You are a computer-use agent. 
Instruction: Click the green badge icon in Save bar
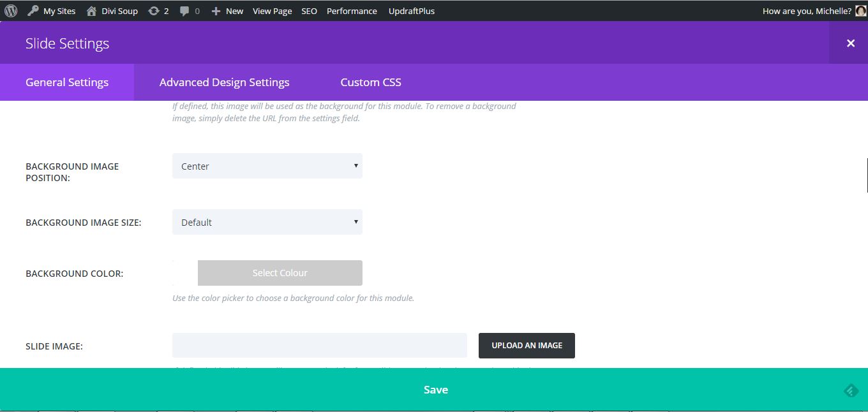click(851, 390)
